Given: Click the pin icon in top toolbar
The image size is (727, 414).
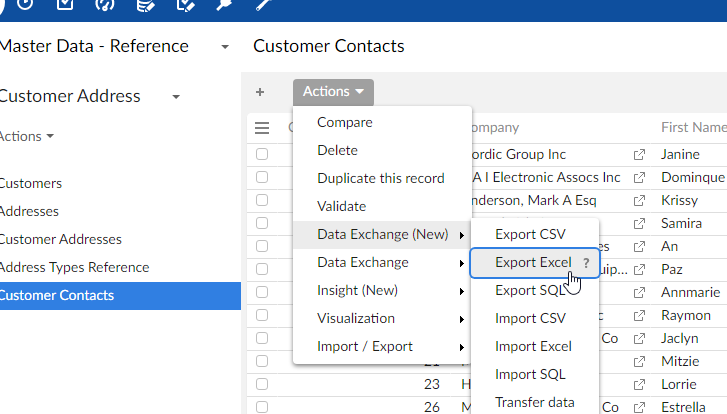Looking at the screenshot, I should click(224, 5).
